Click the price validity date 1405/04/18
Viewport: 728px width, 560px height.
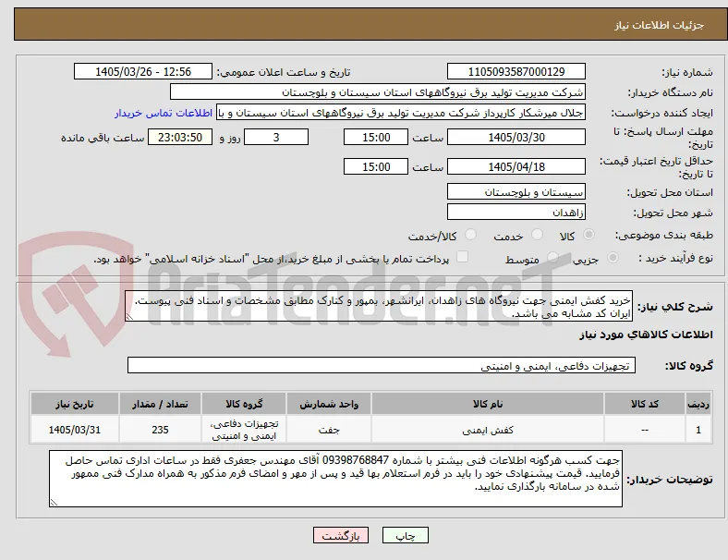coord(516,166)
